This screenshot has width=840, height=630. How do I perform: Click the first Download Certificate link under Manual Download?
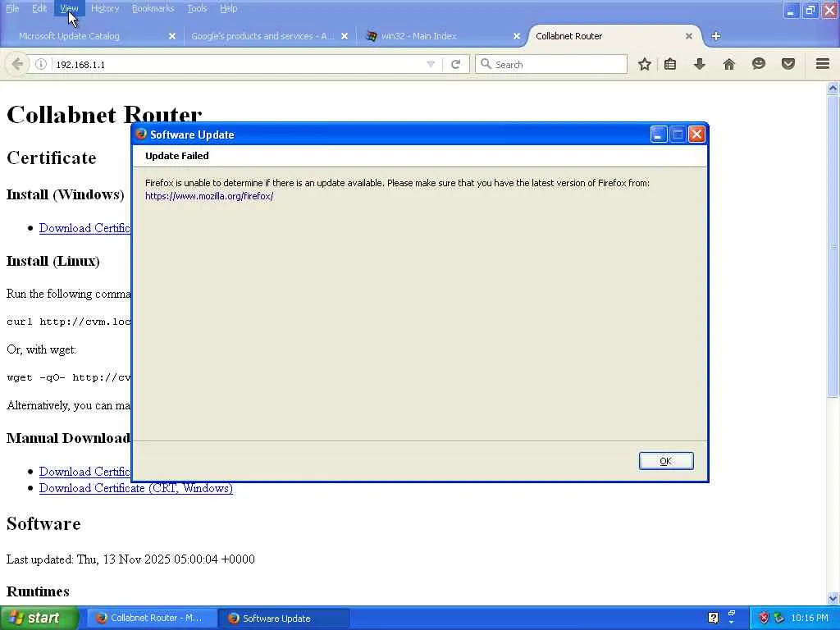[x=84, y=472]
